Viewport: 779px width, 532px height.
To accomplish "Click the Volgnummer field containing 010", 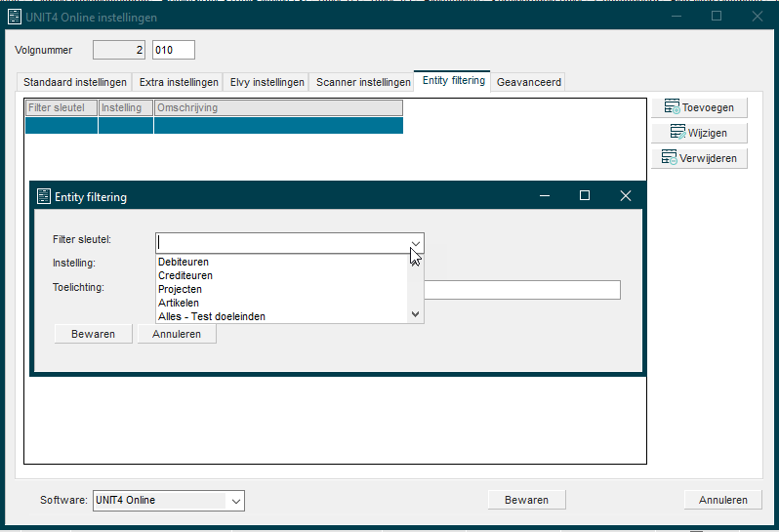I will pyautogui.click(x=174, y=50).
